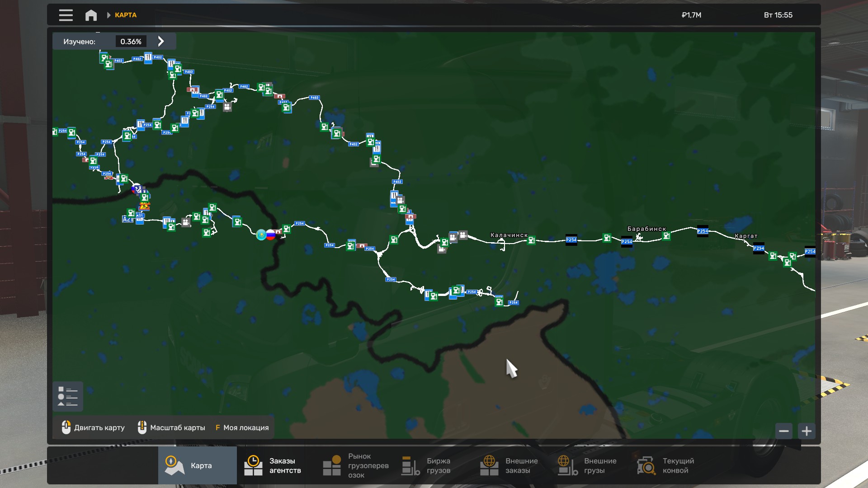Open the map legend list icon

(68, 396)
